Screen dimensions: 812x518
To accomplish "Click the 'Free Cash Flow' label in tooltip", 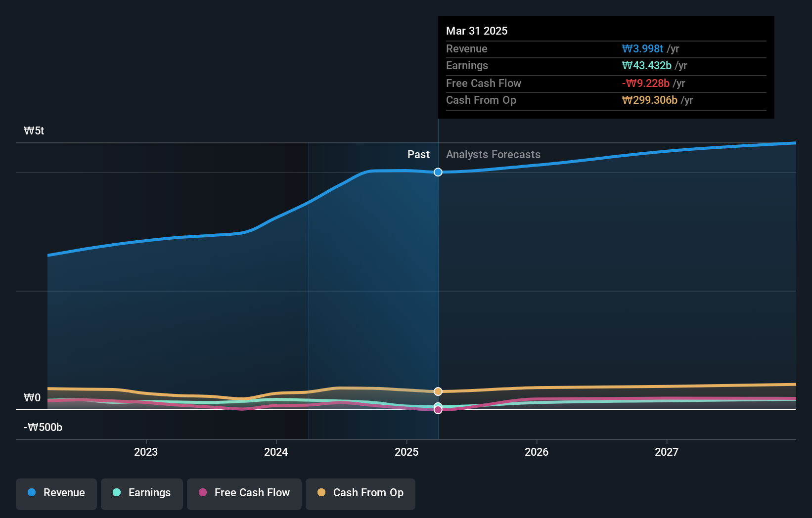I will pos(483,84).
